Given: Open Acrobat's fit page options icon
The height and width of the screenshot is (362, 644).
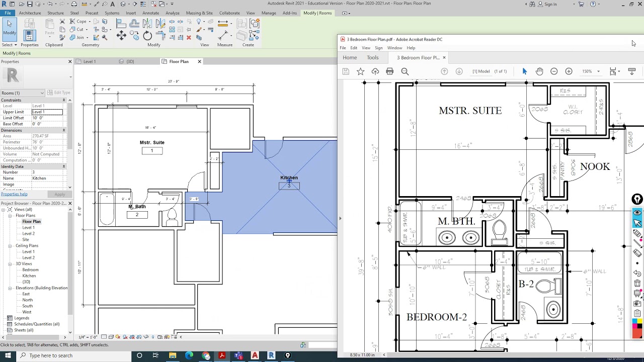Looking at the screenshot, I should point(613,71).
